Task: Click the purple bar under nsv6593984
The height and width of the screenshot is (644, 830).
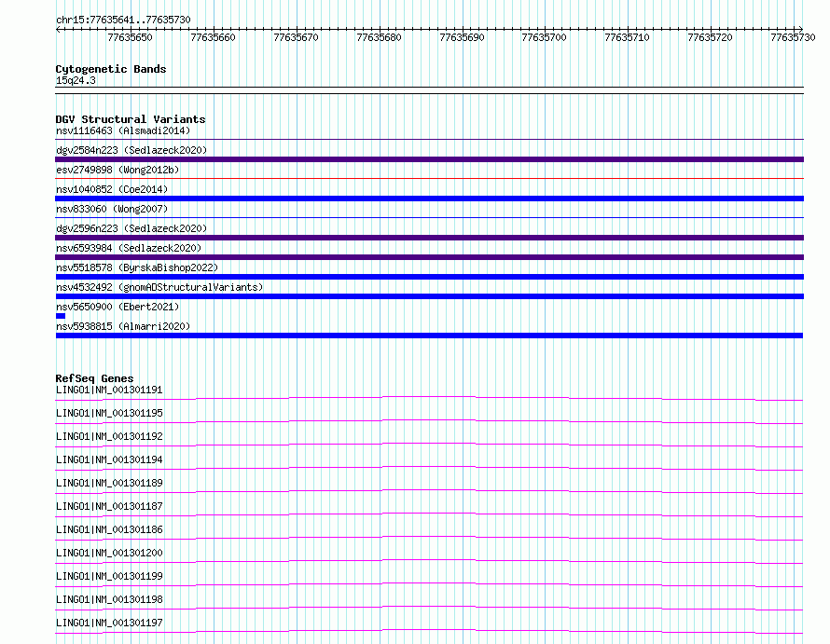Action: [429, 257]
